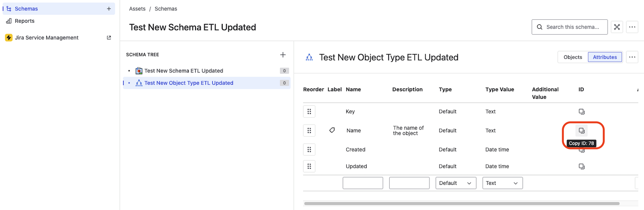
Task: Open the schema graph view icon
Action: (x=617, y=27)
